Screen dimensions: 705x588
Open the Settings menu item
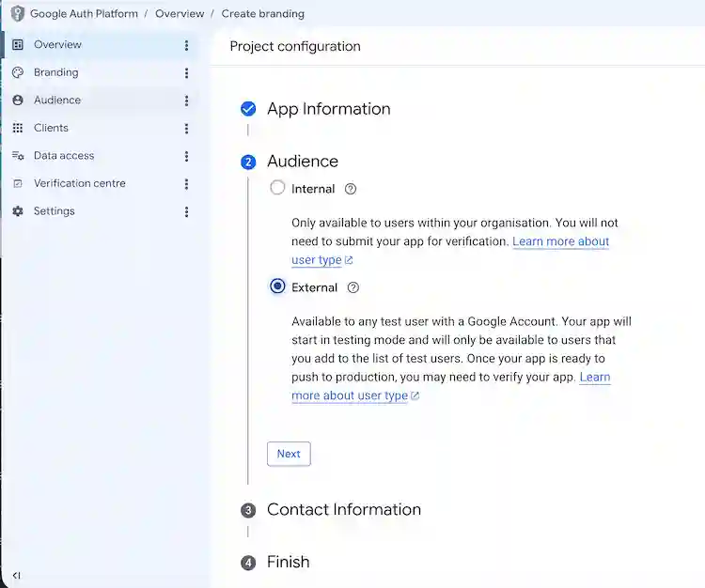tap(99, 211)
